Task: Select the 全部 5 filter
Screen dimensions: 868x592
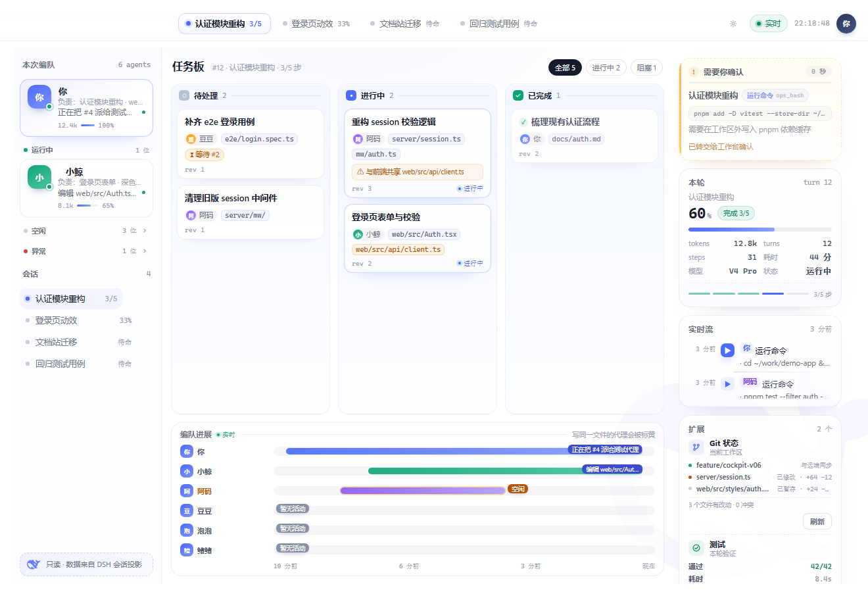Action: 565,68
